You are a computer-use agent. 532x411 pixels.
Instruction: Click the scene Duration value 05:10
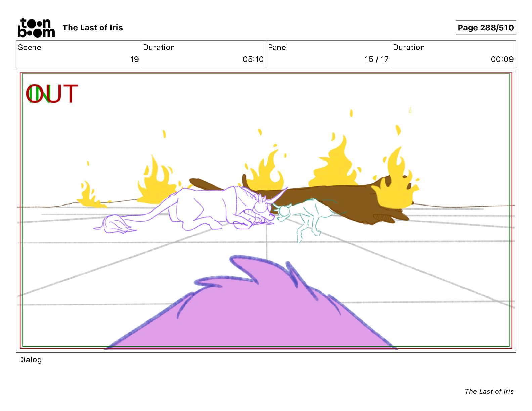[253, 59]
